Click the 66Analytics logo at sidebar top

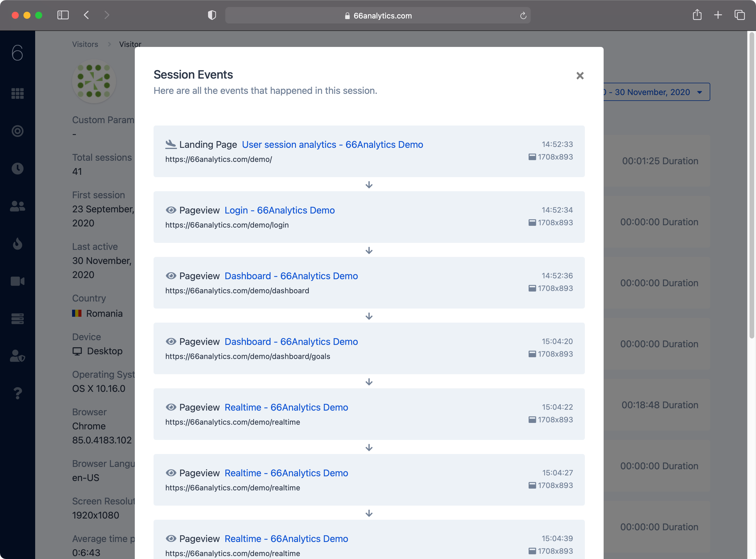tap(17, 52)
